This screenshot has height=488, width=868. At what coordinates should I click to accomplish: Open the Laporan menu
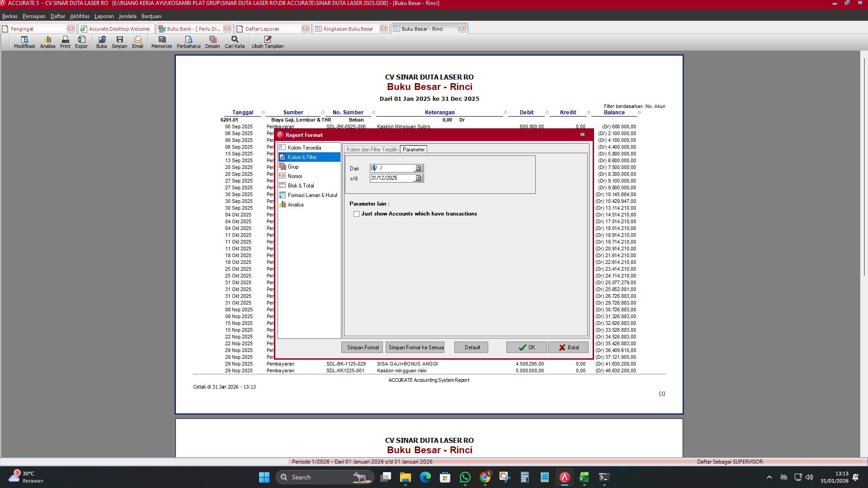104,16
